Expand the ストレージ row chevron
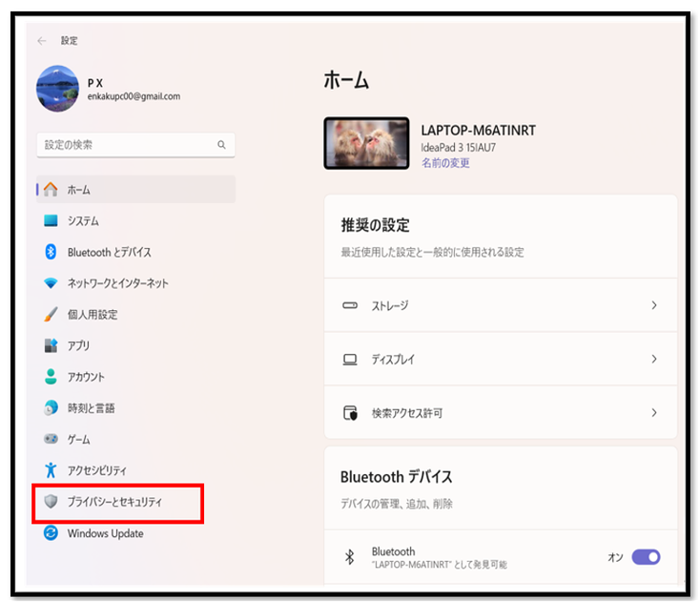The width and height of the screenshot is (700, 602). (x=654, y=305)
